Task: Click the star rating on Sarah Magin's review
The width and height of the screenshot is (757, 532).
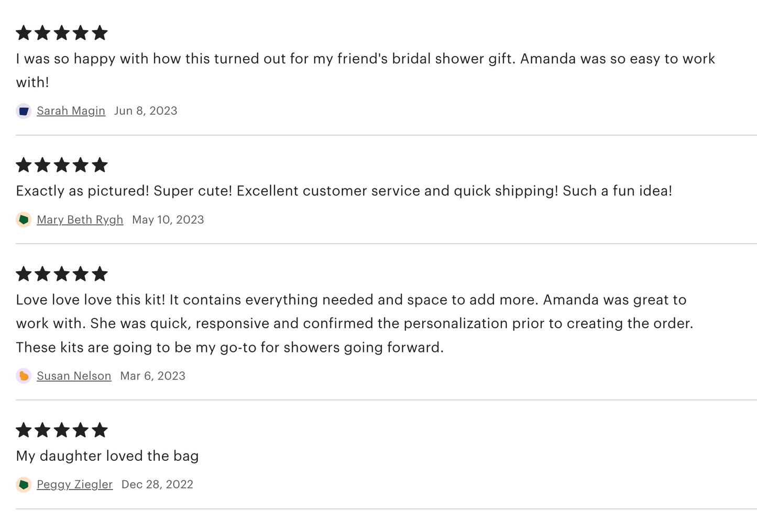Action: (62, 33)
